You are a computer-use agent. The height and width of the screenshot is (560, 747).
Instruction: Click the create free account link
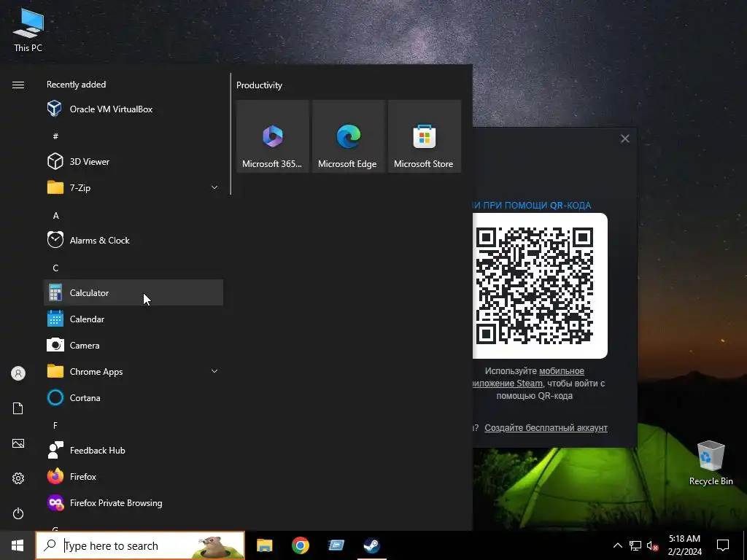point(546,427)
